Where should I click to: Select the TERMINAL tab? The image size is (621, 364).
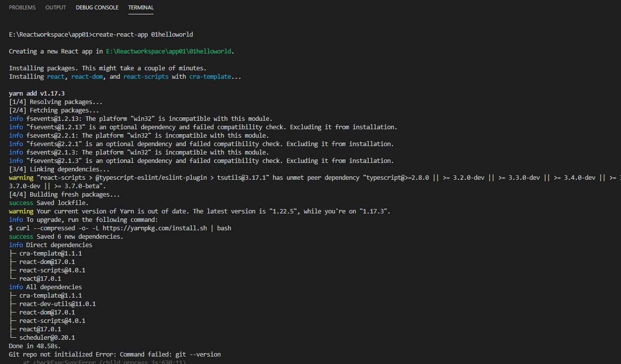[x=141, y=7]
